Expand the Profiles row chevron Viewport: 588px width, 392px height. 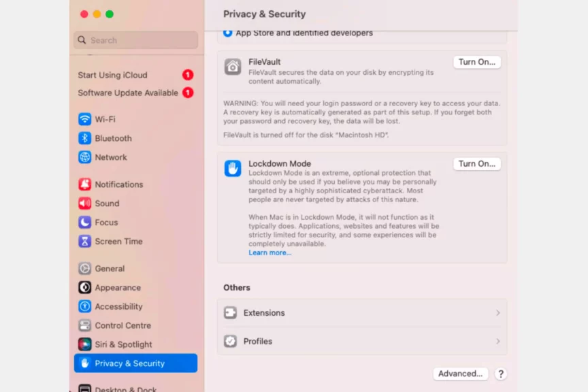(497, 342)
